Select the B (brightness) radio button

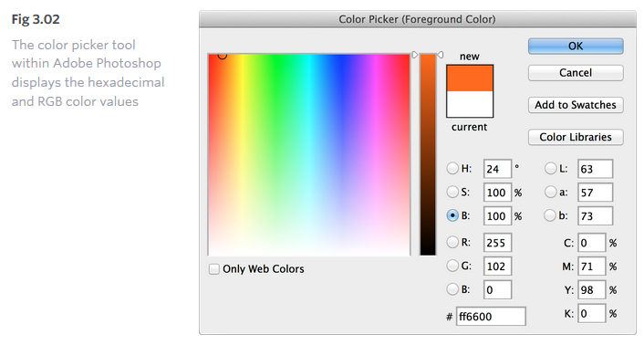(452, 215)
